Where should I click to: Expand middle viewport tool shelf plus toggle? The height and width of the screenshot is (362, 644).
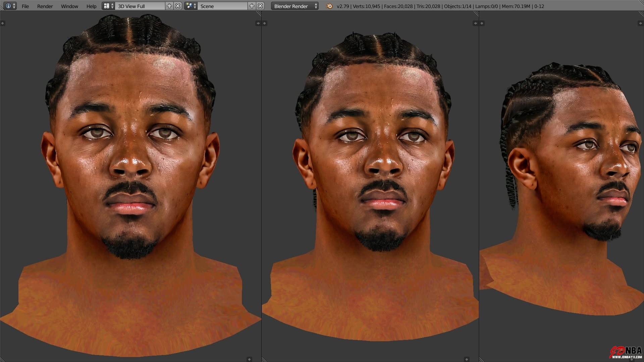[x=265, y=23]
